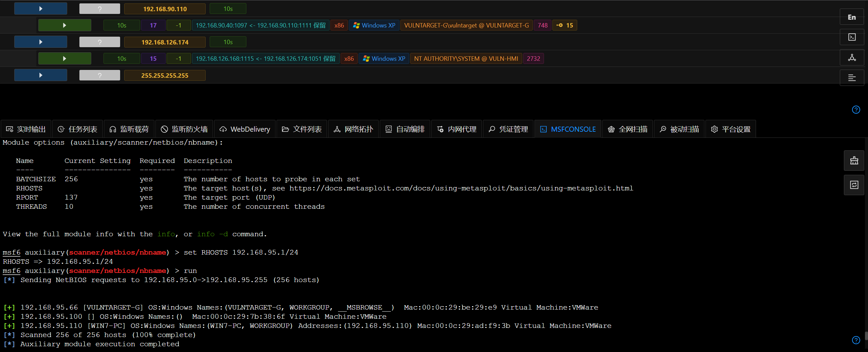Click user tag VULNTARGET-G\vulntarget
The height and width of the screenshot is (352, 868).
[467, 25]
